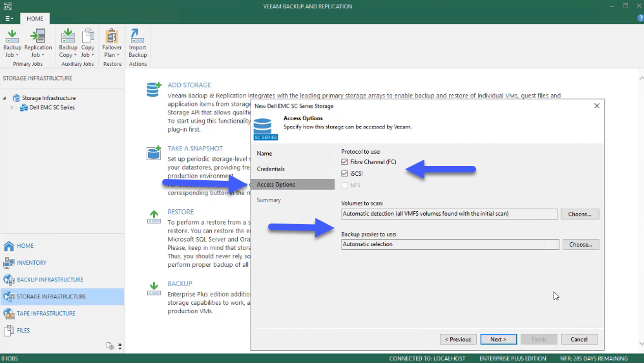Click the Import Backup ribbon icon
Screen dimensions: 644x363
[x=137, y=36]
